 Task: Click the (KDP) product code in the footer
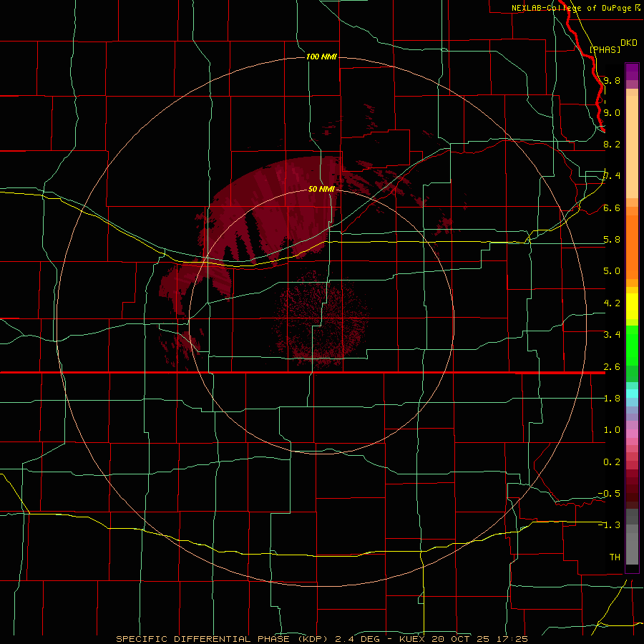pyautogui.click(x=312, y=639)
